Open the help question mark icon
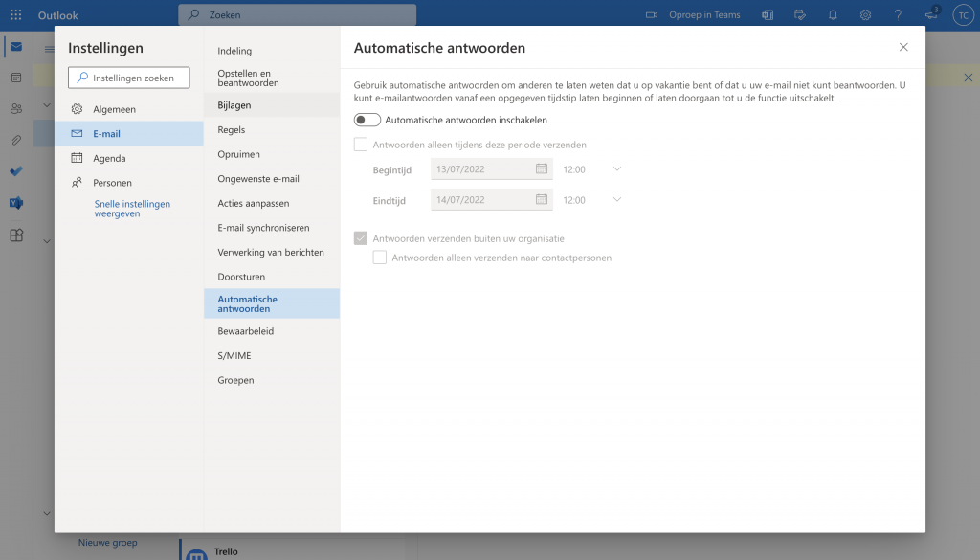 point(898,15)
